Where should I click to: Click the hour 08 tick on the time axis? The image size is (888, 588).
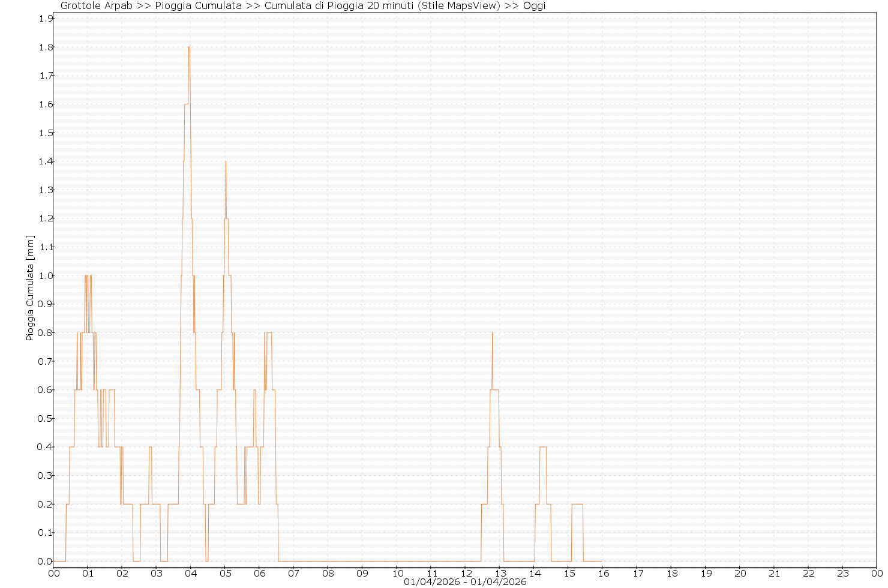(328, 573)
